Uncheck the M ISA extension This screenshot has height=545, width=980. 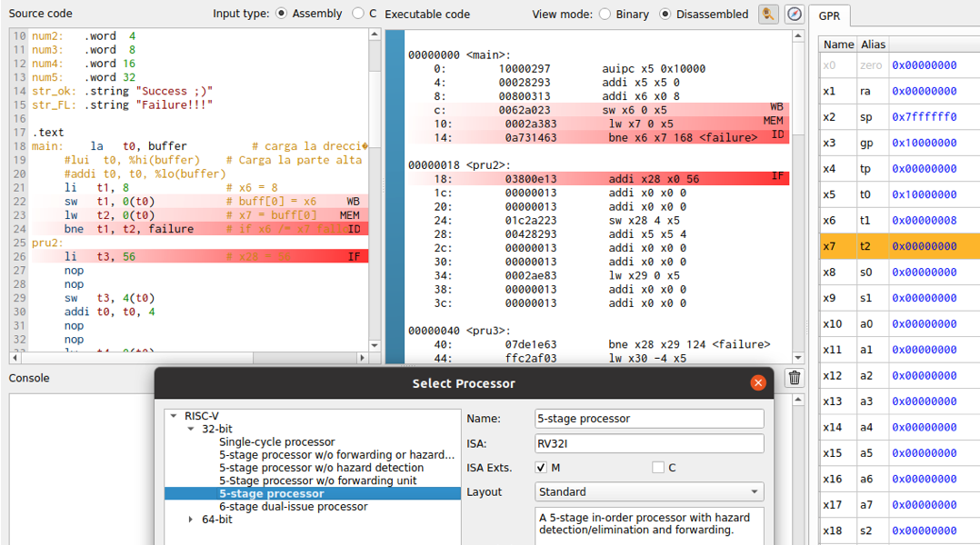(542, 468)
